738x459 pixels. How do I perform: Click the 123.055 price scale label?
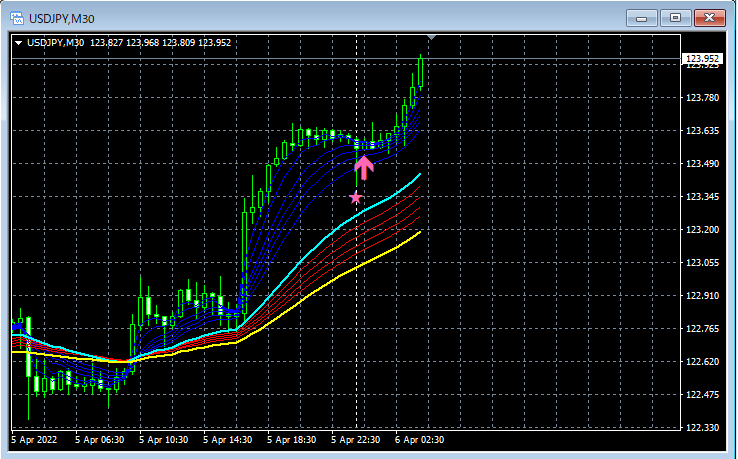click(x=703, y=262)
